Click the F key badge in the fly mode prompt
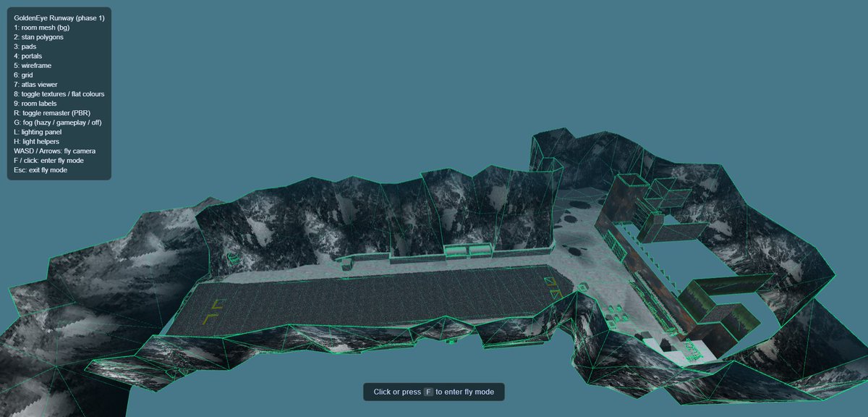This screenshot has width=868, height=417. tap(428, 392)
